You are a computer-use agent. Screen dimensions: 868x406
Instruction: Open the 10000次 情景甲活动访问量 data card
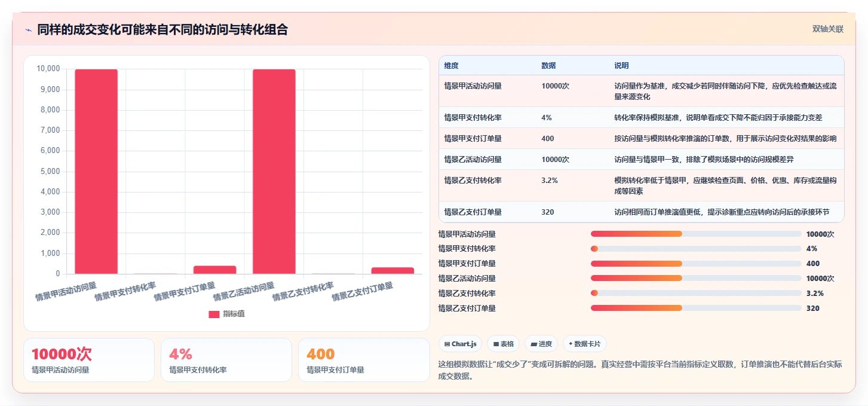click(89, 360)
